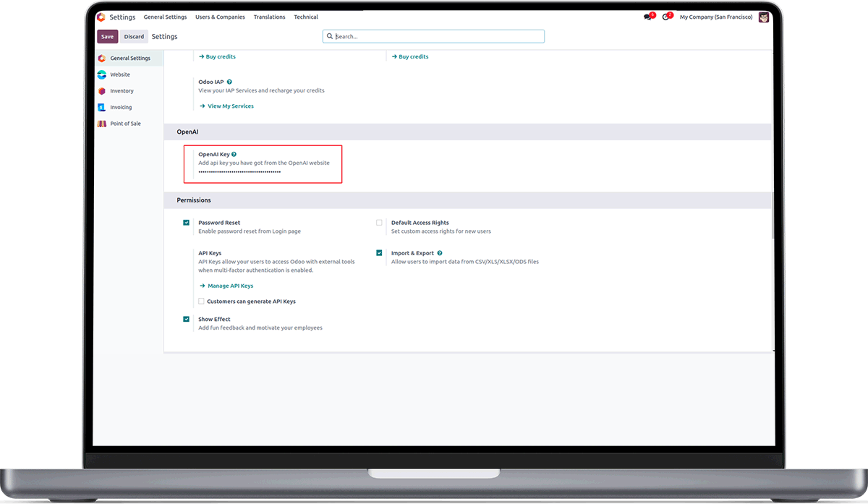
Task: Click the Website sidebar icon
Action: pyautogui.click(x=102, y=74)
